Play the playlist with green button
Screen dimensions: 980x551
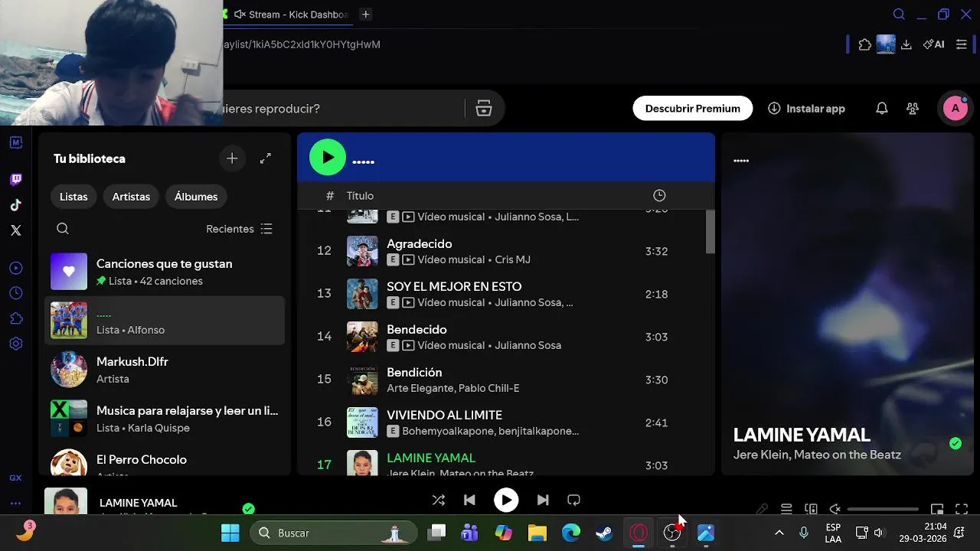[x=328, y=158]
